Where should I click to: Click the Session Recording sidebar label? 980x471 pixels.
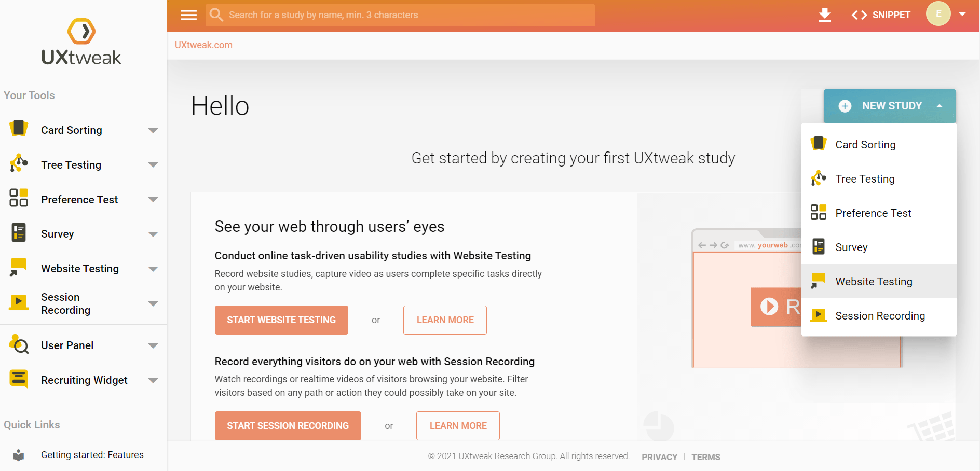pyautogui.click(x=65, y=303)
